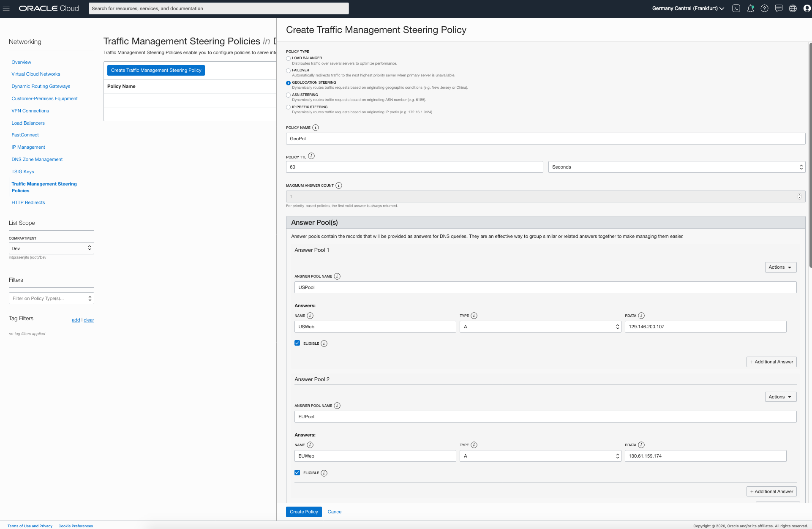
Task: Open Load Balancers in Networking menu
Action: coord(28,123)
